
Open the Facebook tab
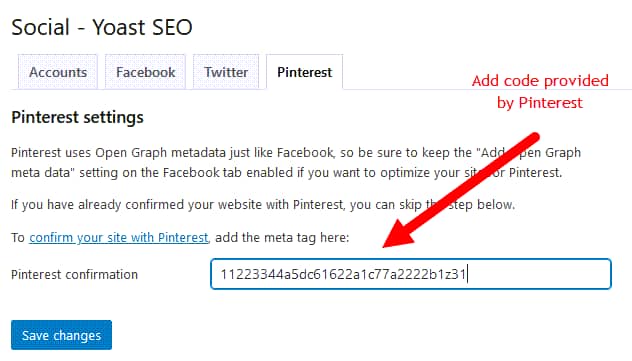click(146, 72)
